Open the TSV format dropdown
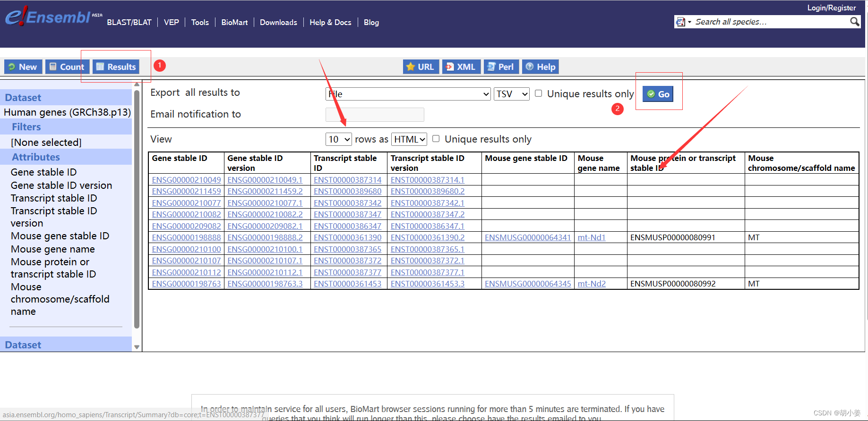868x421 pixels. pos(512,94)
